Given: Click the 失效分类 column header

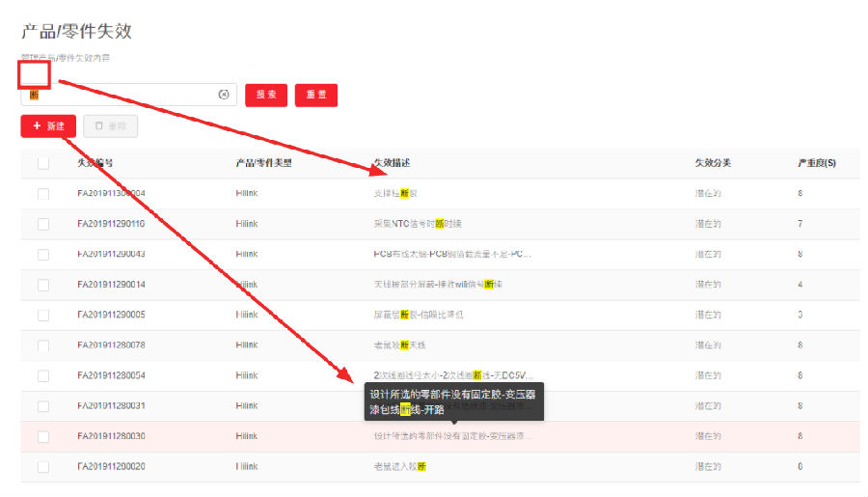Looking at the screenshot, I should tap(713, 163).
